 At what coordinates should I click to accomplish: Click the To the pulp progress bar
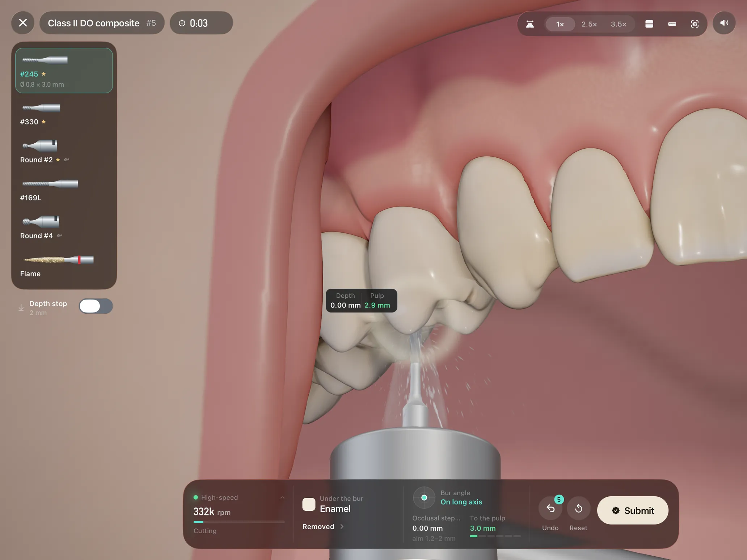point(495,536)
